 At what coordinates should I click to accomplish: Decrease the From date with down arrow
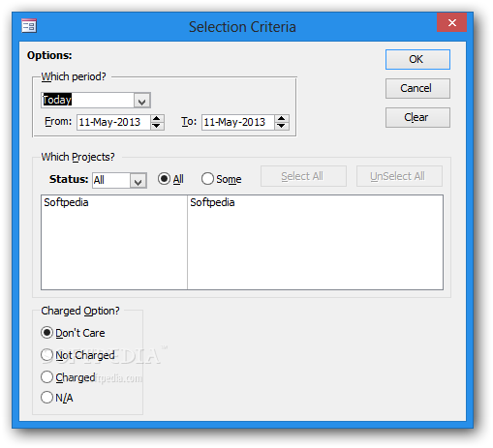pos(157,126)
